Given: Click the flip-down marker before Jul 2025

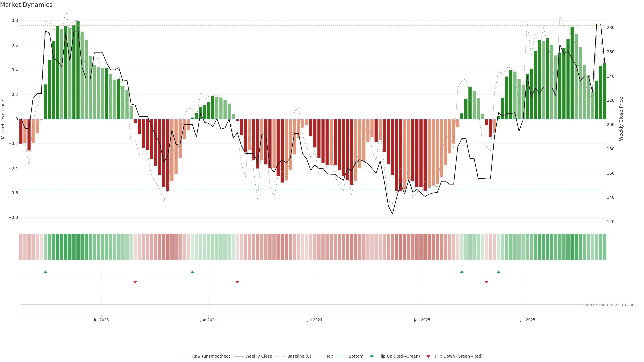Looking at the screenshot, I should 486,282.
